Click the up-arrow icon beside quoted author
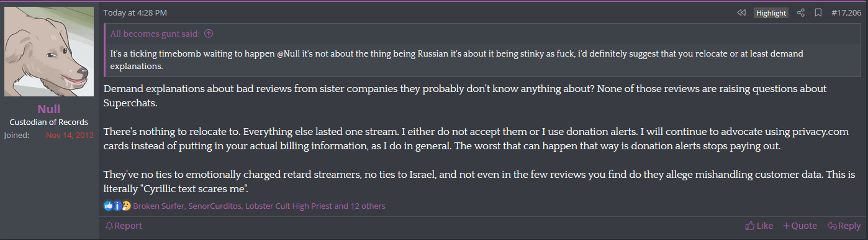 209,34
